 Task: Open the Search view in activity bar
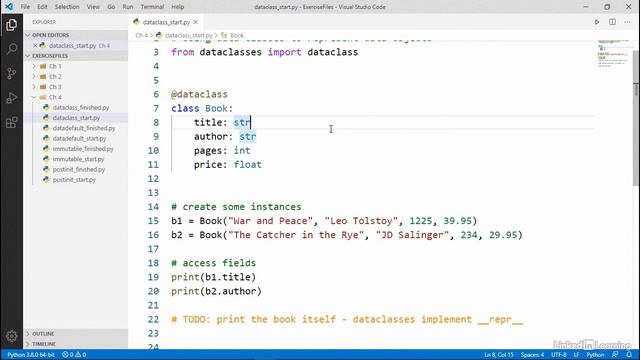[x=11, y=49]
